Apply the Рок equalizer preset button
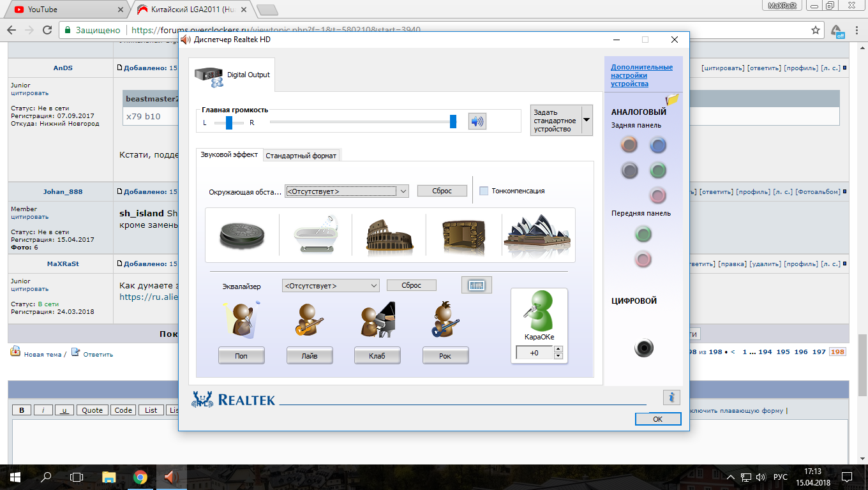Screen dimensions: 868x490 point(445,356)
